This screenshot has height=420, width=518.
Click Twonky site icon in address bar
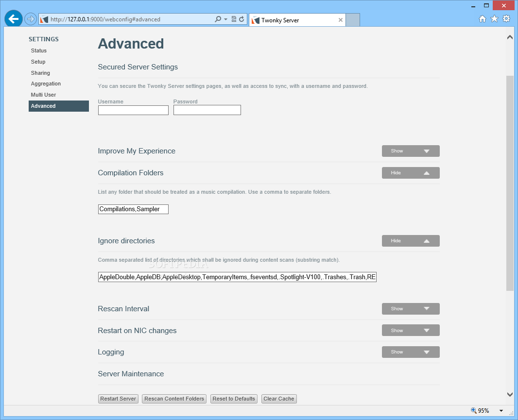tap(44, 19)
